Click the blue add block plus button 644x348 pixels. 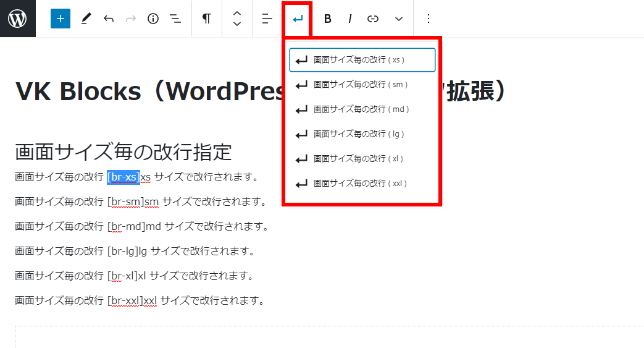[x=61, y=19]
